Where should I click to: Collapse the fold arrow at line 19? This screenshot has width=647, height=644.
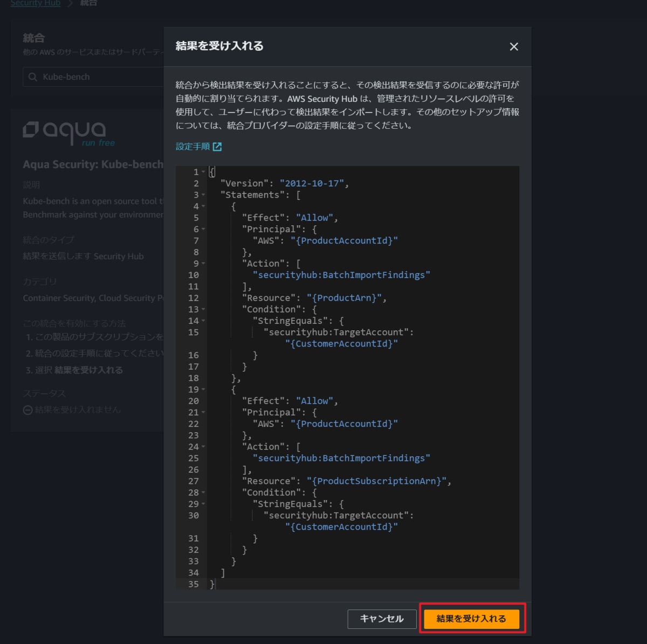coord(203,390)
